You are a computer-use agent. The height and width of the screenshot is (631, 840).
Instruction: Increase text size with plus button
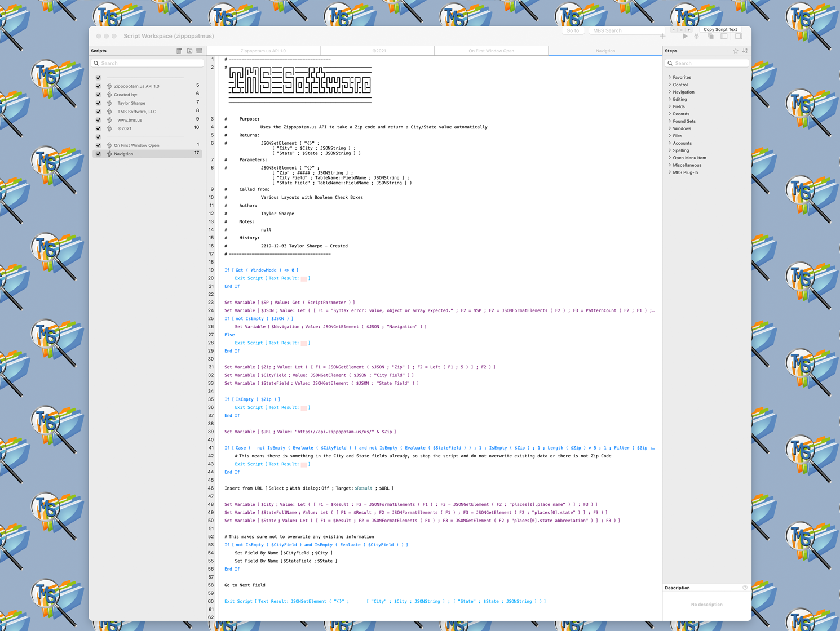click(x=689, y=30)
